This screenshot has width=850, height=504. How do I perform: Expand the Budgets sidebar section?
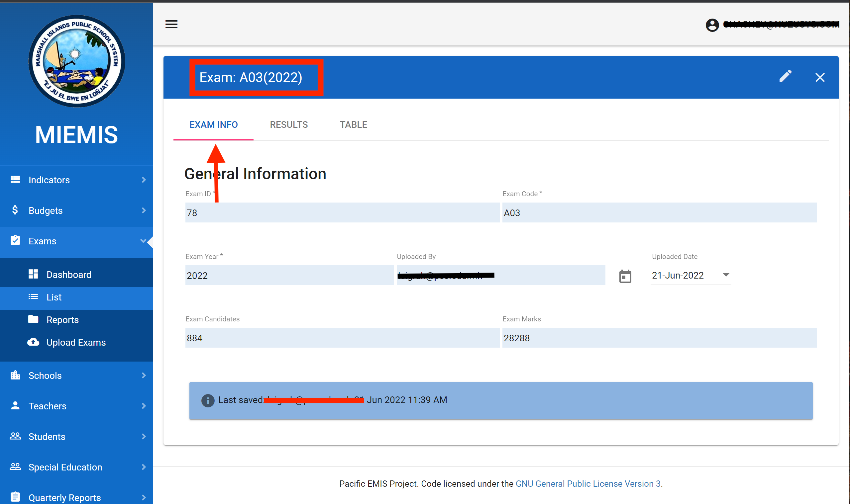pos(76,210)
